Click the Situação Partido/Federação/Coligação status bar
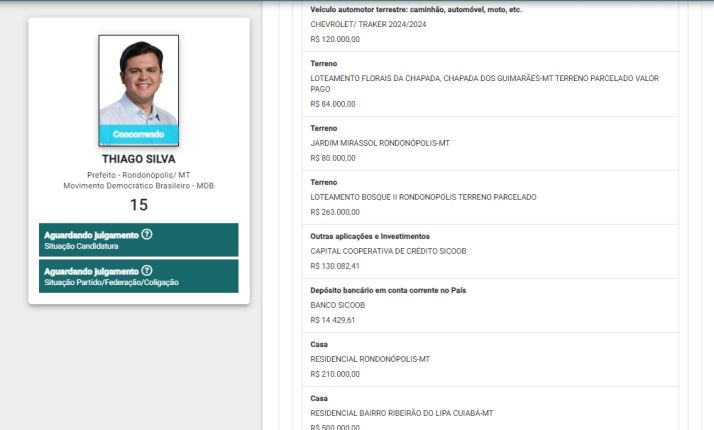Screen dimensions: 714x430 pyautogui.click(x=138, y=276)
